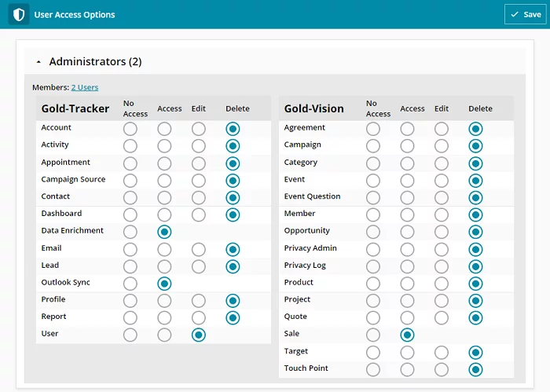Click the Administrators (2) group title
This screenshot has height=392, width=550.
click(x=95, y=62)
